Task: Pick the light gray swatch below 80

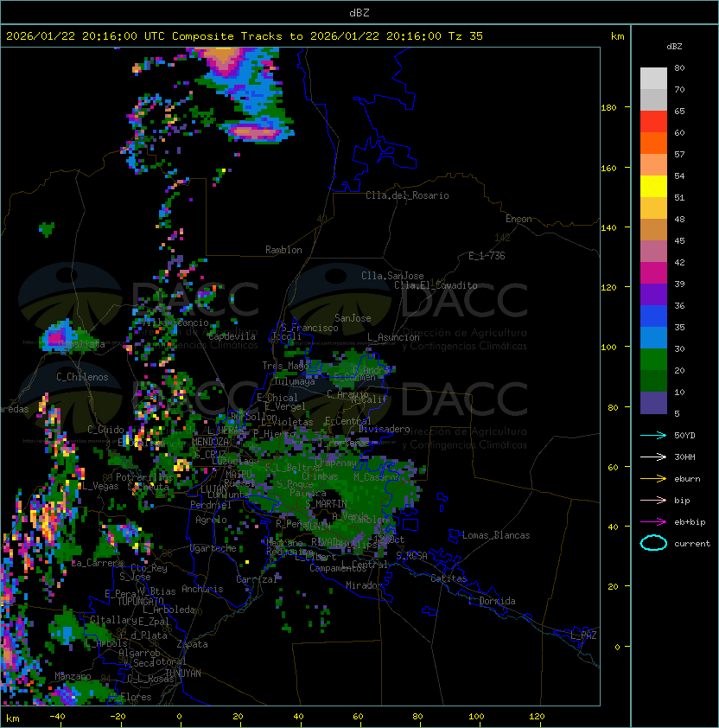Action: 653,79
